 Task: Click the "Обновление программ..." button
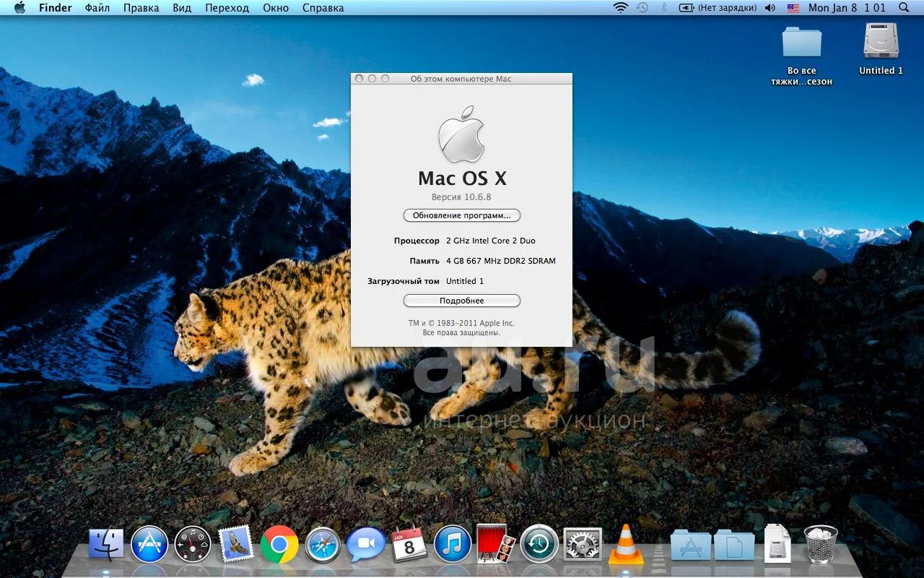point(462,215)
